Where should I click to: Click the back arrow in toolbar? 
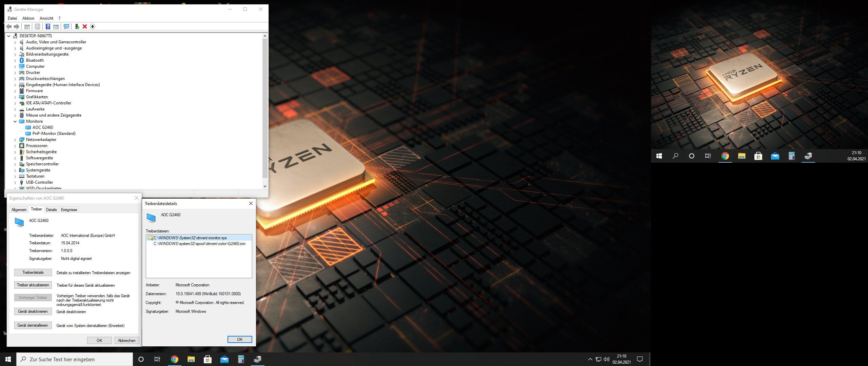click(x=9, y=26)
